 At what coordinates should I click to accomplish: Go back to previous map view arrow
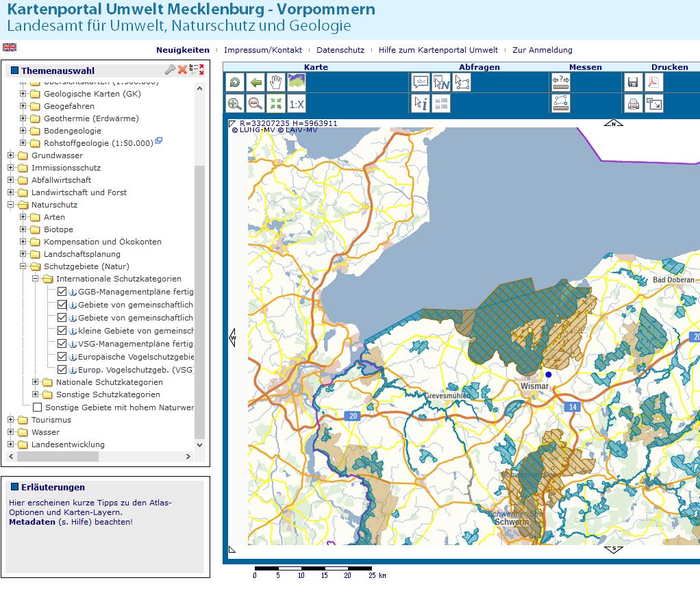point(255,82)
